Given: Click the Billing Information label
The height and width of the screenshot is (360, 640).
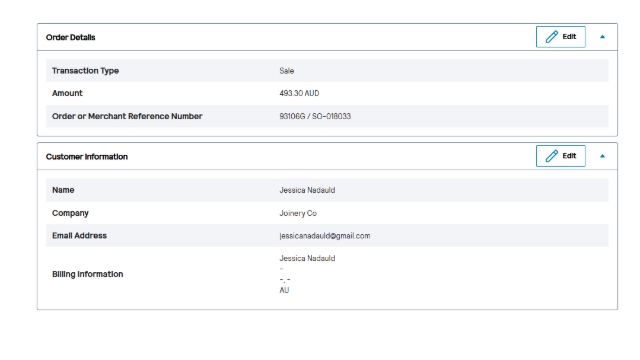Looking at the screenshot, I should 87,274.
